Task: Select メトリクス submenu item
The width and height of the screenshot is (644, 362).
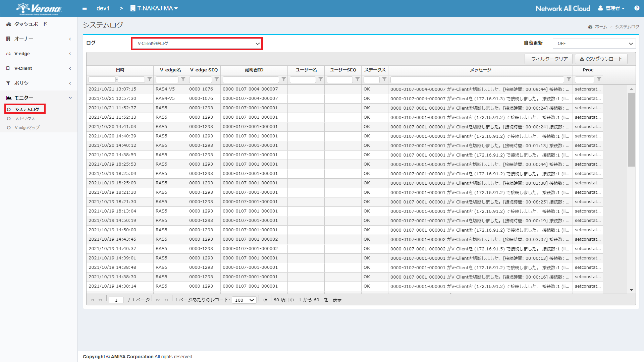Action: coord(25,118)
